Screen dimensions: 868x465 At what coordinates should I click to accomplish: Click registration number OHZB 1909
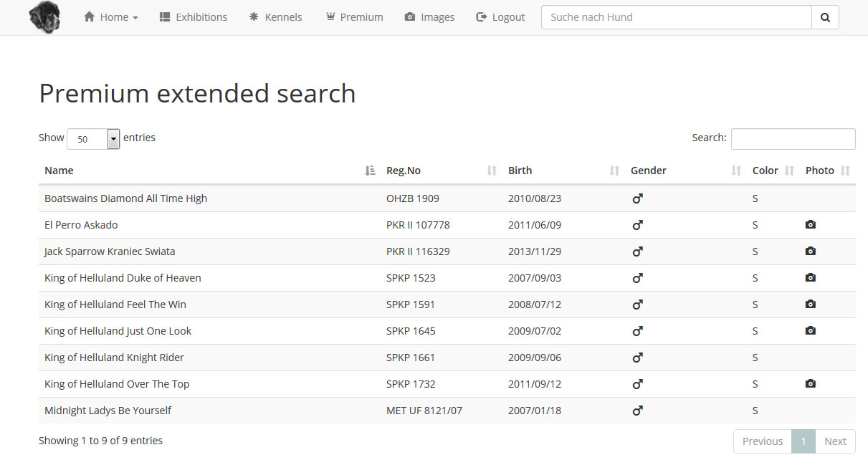click(x=413, y=198)
